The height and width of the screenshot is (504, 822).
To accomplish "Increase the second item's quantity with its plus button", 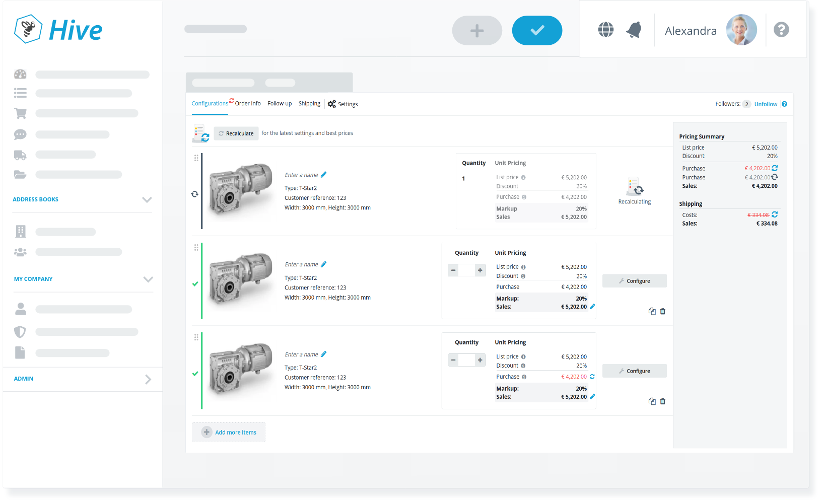I will coord(480,270).
